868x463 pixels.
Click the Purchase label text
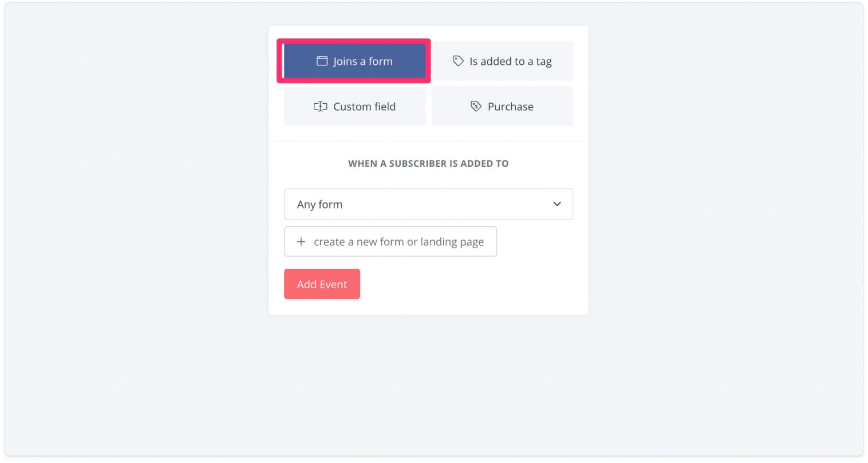pos(511,107)
